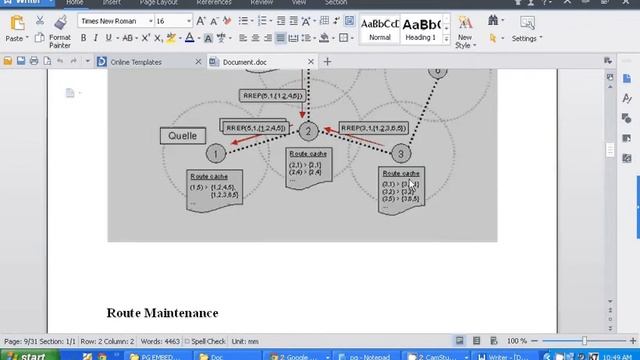The image size is (640, 360).
Task: Open the Section ribbon tab
Action: 336,2
